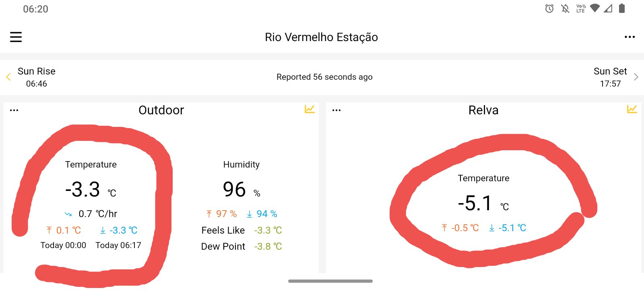644x290 pixels.
Task: Tap the Dew Point -3.8 °C value
Action: (x=268, y=246)
